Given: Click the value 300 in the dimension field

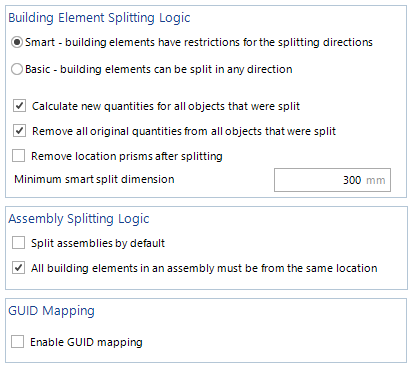Looking at the screenshot, I should click(x=352, y=180).
